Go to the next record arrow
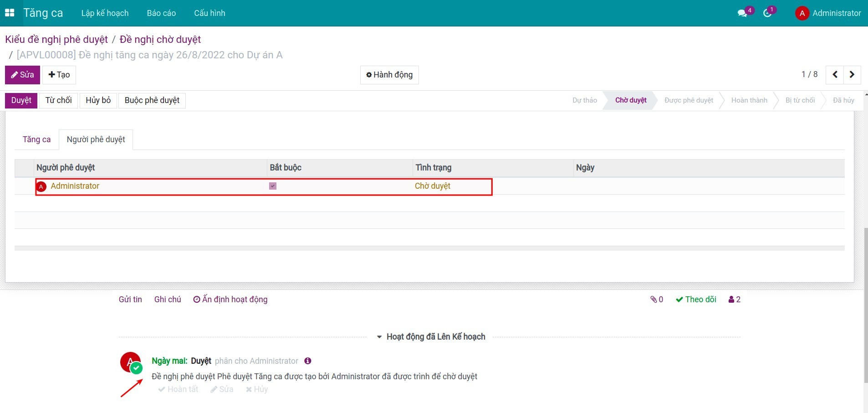 coord(852,75)
